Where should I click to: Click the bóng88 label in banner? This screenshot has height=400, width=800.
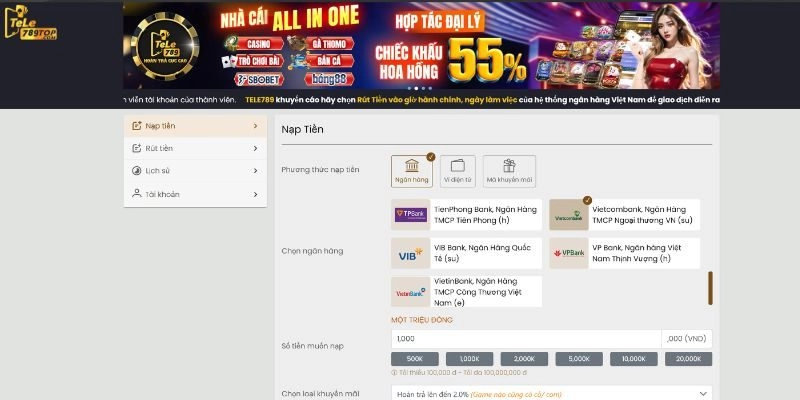(x=330, y=80)
